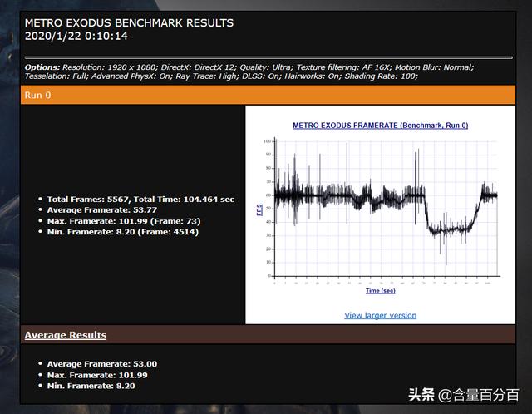This screenshot has width=532, height=414.
Task: Select the date 2020/1/22 0:10:14
Action: click(76, 36)
